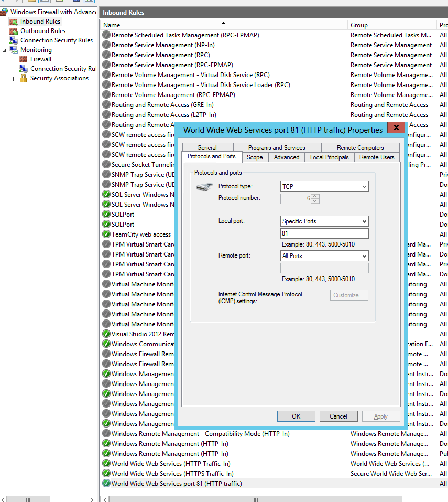Switch to the Advanced tab

[287, 157]
